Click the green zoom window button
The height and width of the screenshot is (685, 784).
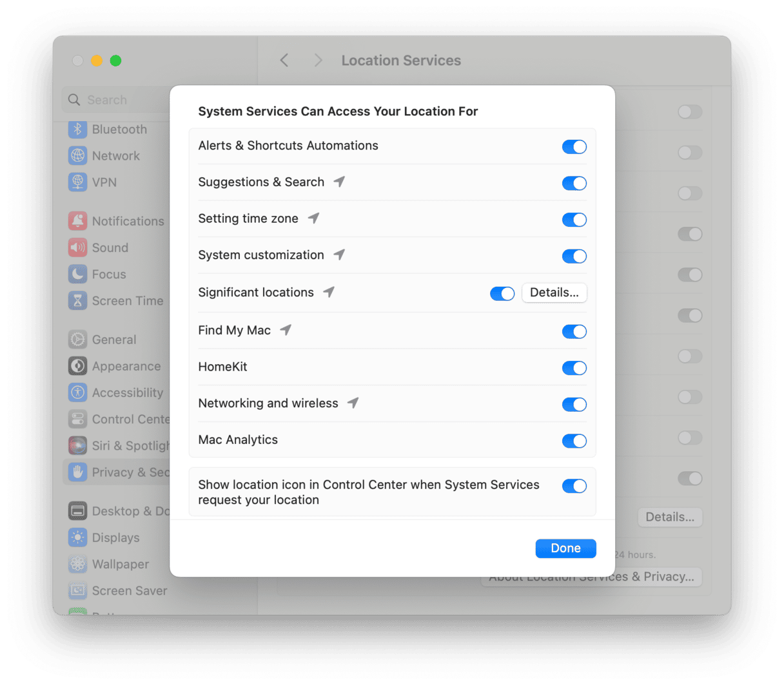click(x=115, y=61)
